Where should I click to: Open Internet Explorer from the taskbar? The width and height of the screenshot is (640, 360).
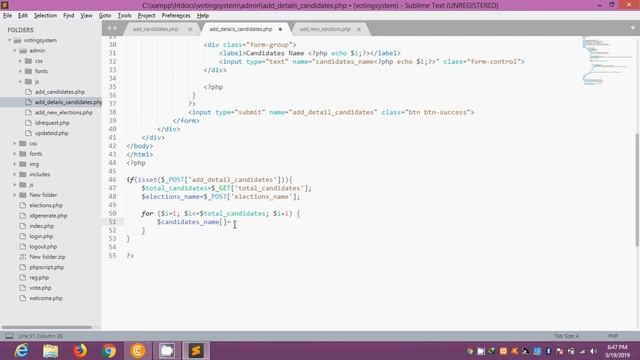21,351
